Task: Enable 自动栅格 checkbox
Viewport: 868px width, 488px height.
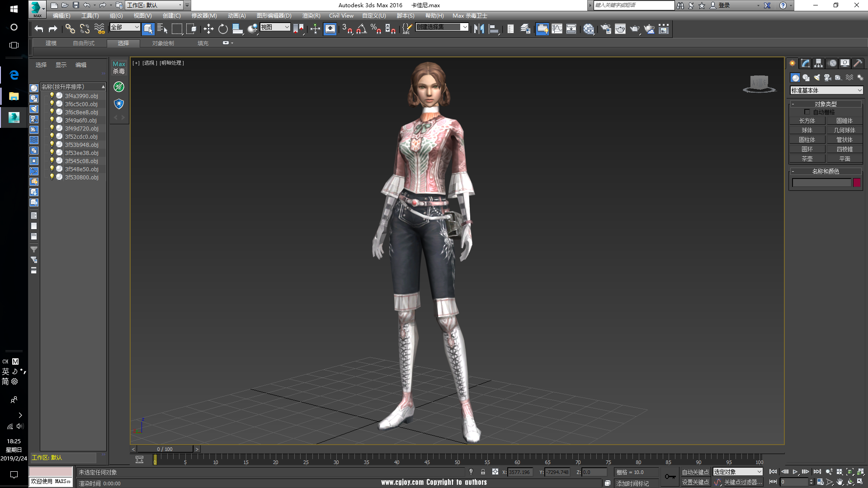Action: click(807, 112)
